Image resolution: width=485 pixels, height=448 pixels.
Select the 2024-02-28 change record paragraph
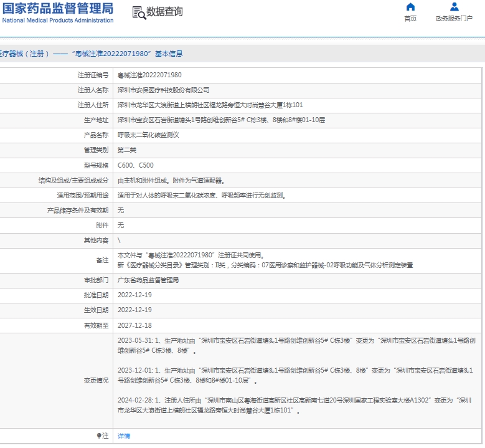coord(294,405)
